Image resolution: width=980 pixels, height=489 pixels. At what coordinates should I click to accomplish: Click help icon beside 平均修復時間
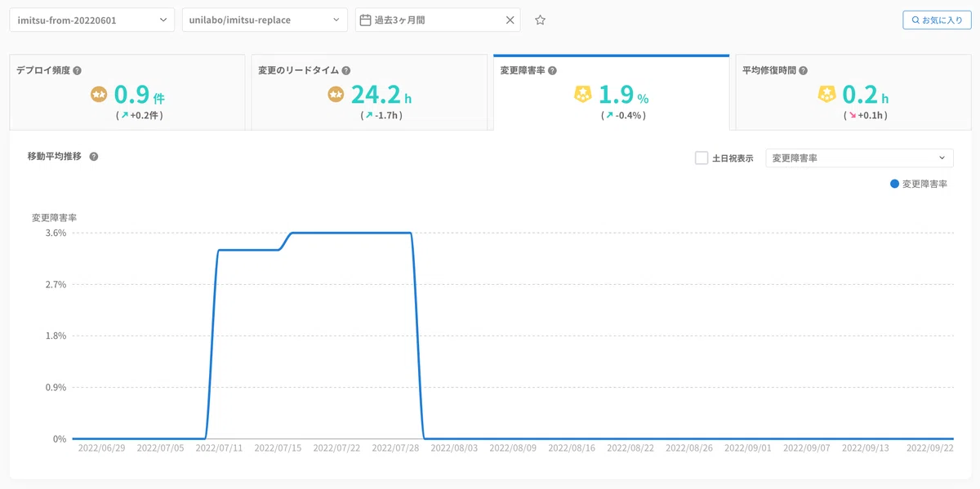[803, 71]
